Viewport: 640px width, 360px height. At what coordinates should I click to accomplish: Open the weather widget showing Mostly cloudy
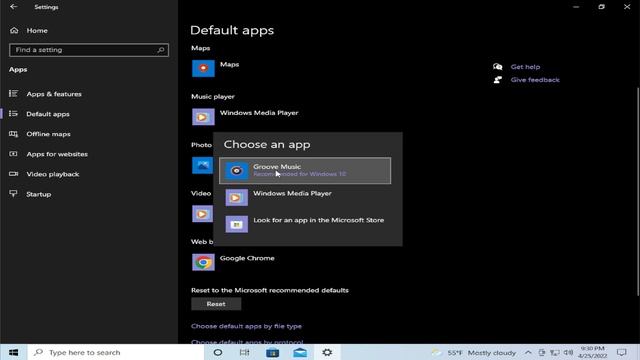coord(474,353)
